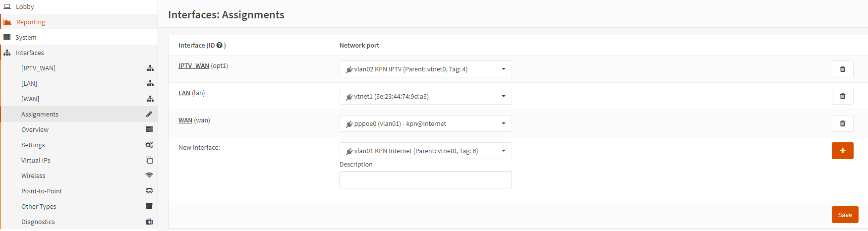
Task: Click the Diagnostics medkit icon
Action: tap(149, 222)
